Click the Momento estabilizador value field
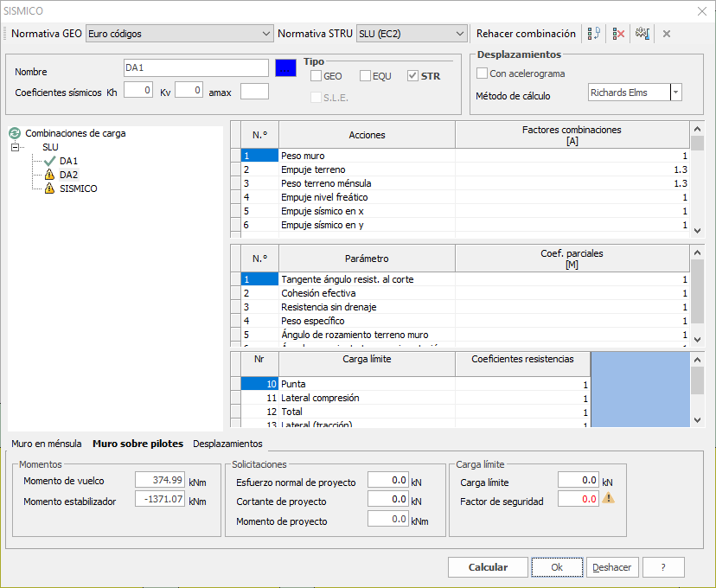 160,499
